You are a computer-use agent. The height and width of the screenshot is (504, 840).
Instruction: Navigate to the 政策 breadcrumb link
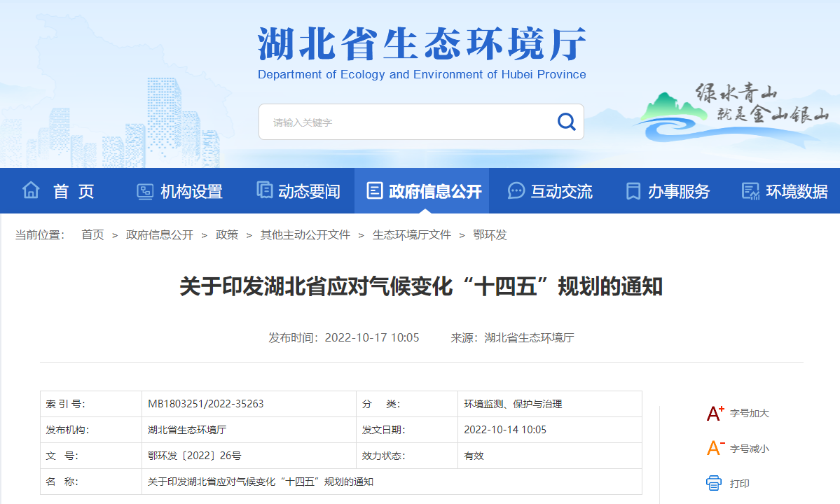click(x=227, y=235)
